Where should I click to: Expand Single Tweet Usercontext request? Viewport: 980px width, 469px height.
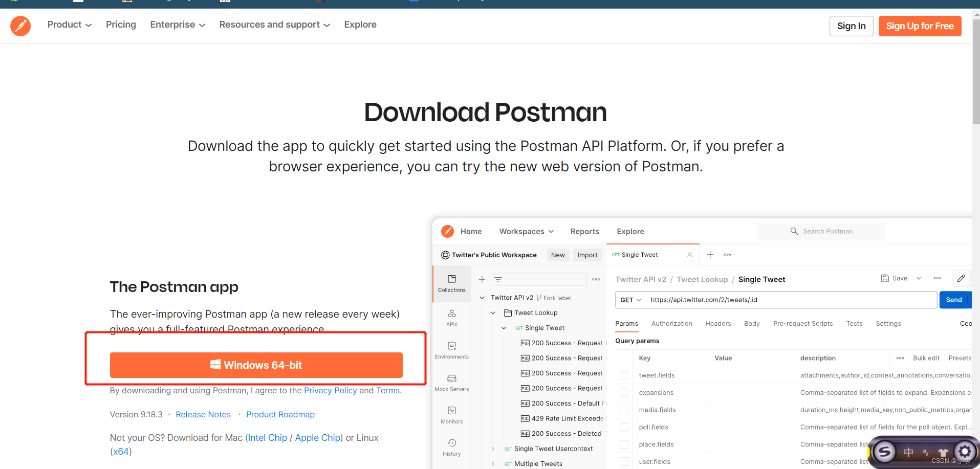pyautogui.click(x=493, y=449)
